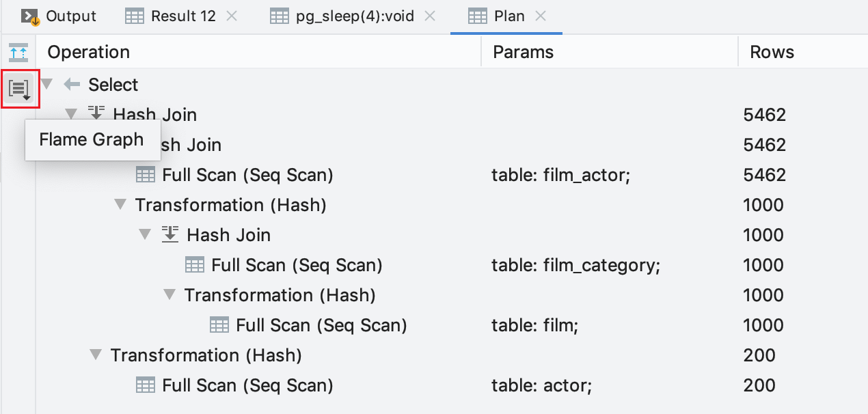Screen dimensions: 868x414
Task: Click the Params column header
Action: (x=523, y=52)
